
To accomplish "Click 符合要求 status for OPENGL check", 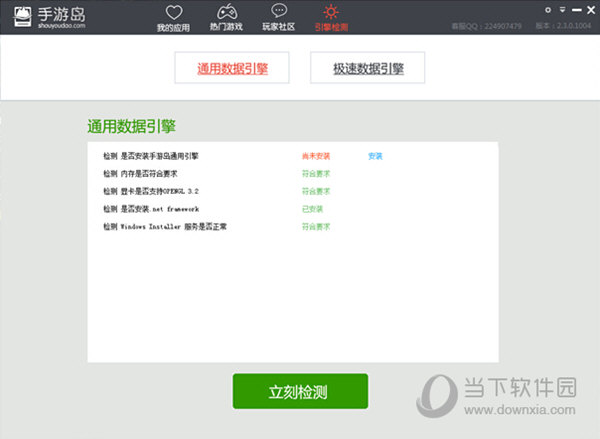I will pos(316,191).
